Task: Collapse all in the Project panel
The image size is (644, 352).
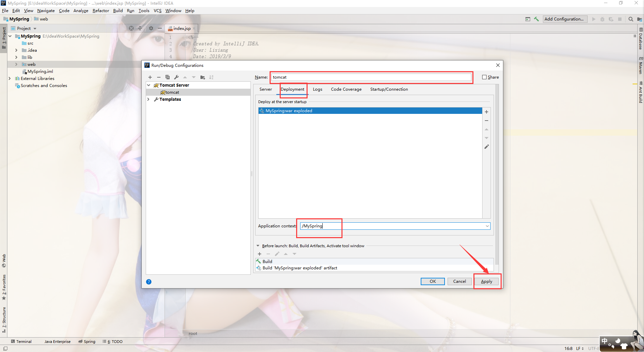Action: pos(140,28)
